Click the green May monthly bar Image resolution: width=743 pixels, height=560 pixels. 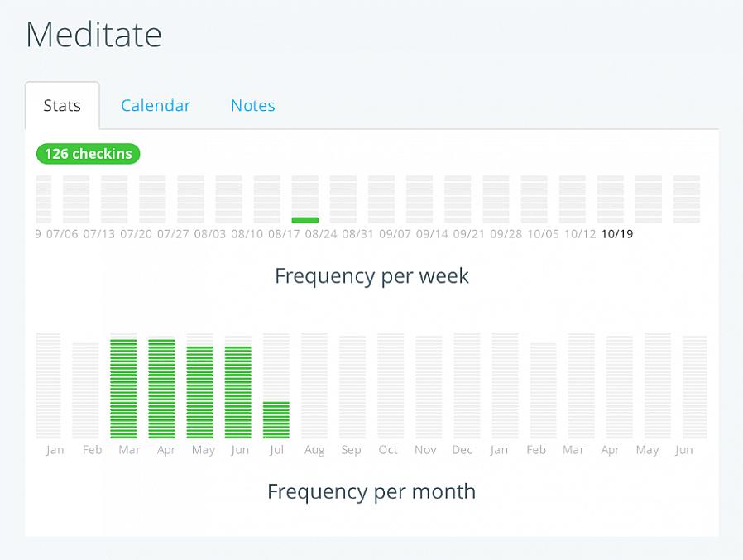(199, 392)
